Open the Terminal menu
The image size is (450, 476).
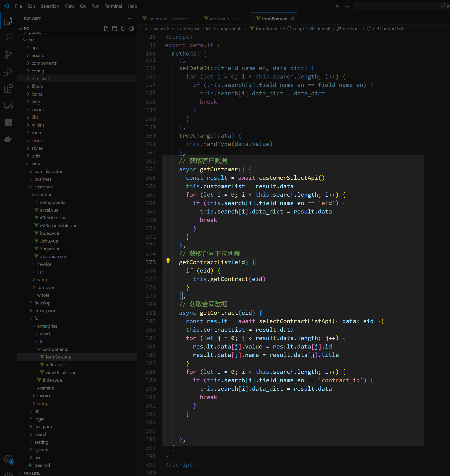tap(114, 6)
